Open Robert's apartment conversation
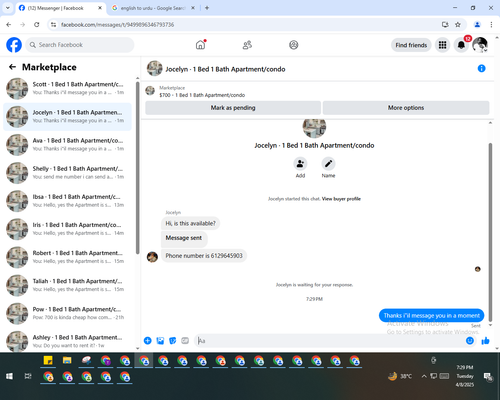The image size is (500, 400). (67, 257)
